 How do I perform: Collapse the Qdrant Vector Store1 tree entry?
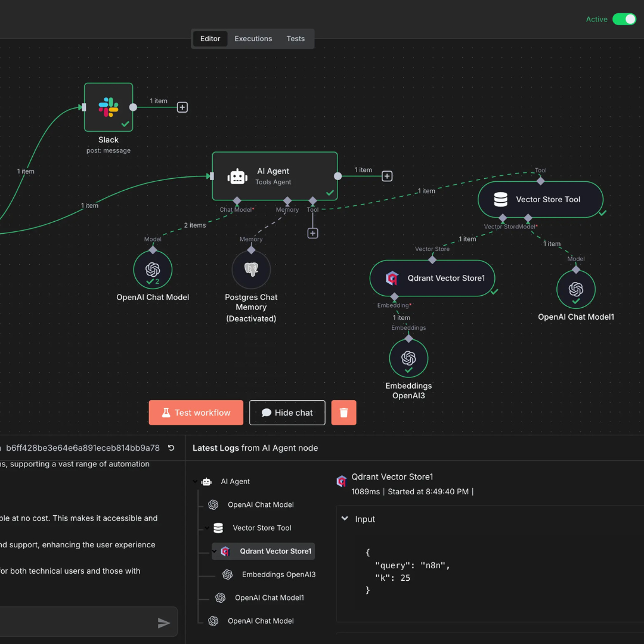214,551
